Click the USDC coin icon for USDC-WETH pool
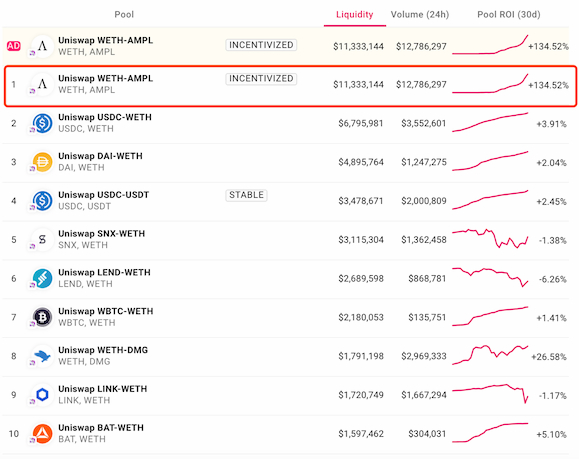The image size is (579, 459). tap(42, 123)
